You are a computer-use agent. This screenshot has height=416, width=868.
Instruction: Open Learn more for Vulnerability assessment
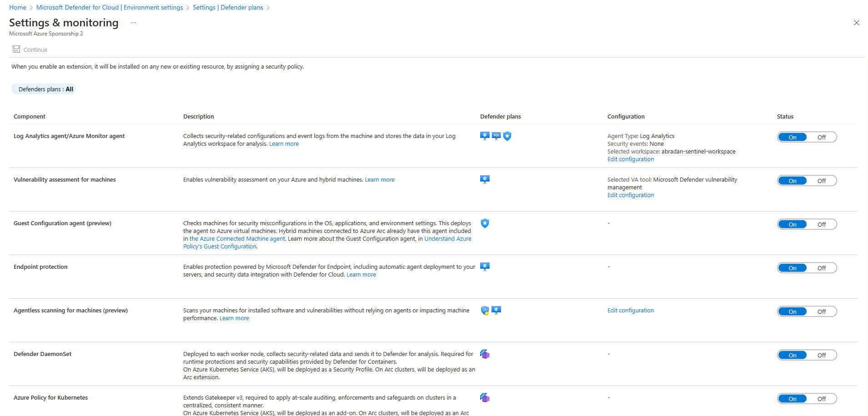point(380,179)
